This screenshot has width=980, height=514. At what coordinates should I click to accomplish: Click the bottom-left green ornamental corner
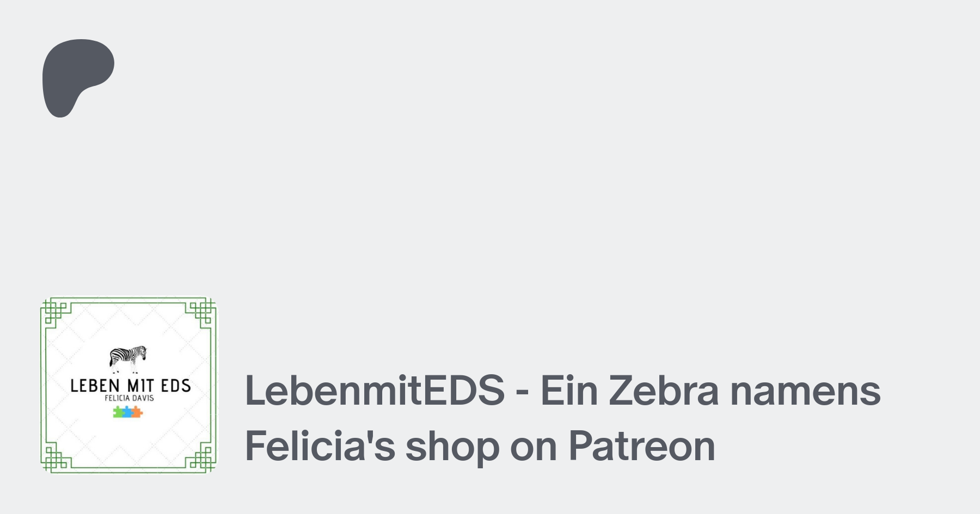tap(53, 459)
